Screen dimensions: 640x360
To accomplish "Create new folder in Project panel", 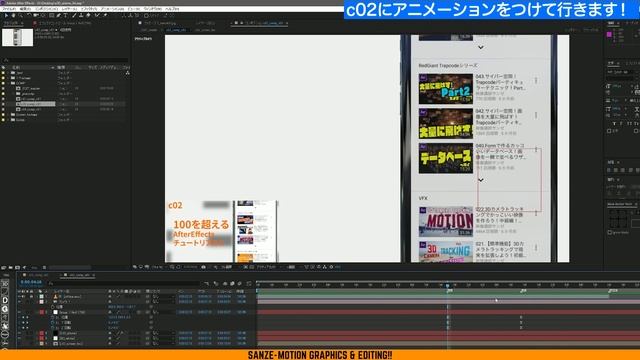I will click(11, 267).
